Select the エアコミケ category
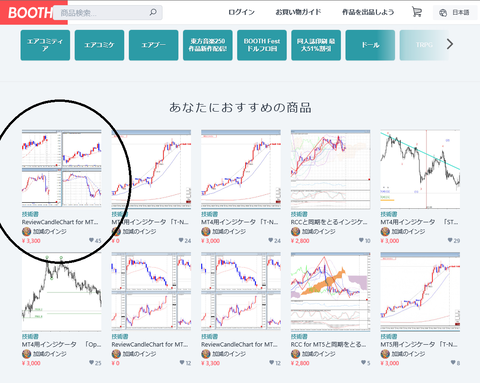The image size is (480, 383). tap(99, 45)
